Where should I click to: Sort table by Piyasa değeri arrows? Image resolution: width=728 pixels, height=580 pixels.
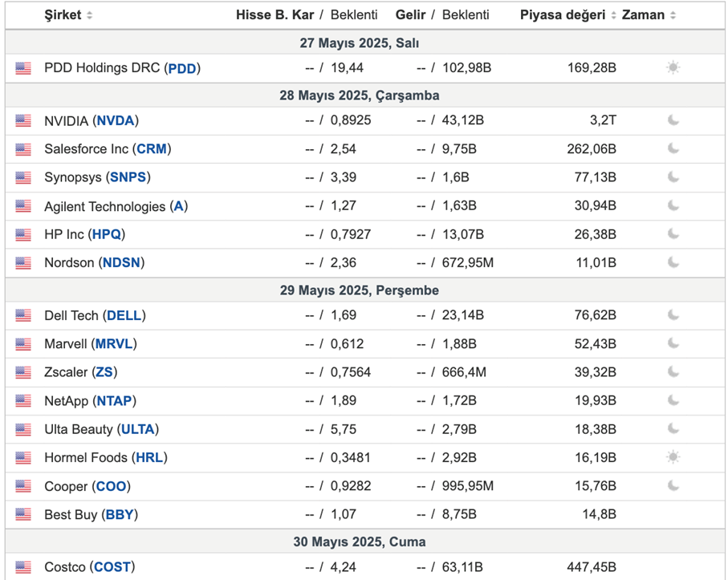pos(613,15)
